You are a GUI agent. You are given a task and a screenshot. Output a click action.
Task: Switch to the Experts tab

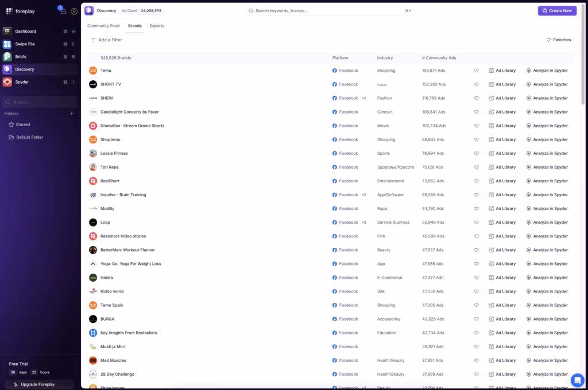click(157, 26)
